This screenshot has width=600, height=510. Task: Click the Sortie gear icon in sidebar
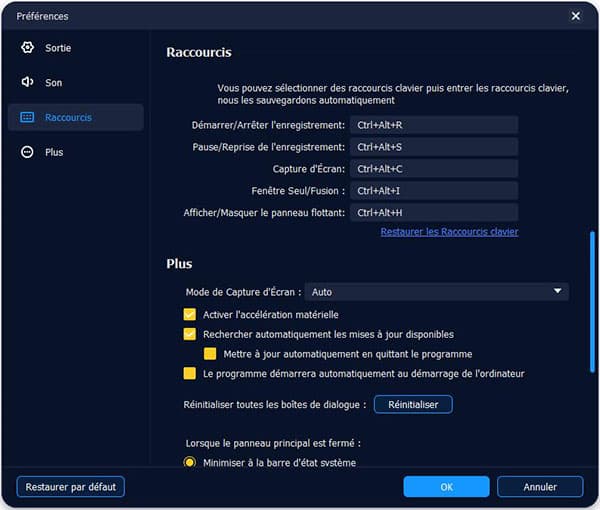(x=28, y=48)
